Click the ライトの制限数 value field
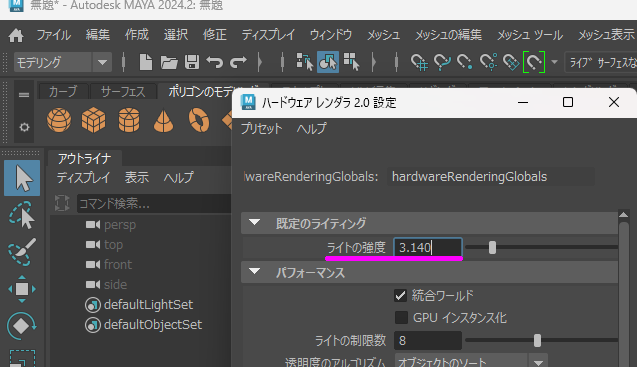 (x=428, y=341)
